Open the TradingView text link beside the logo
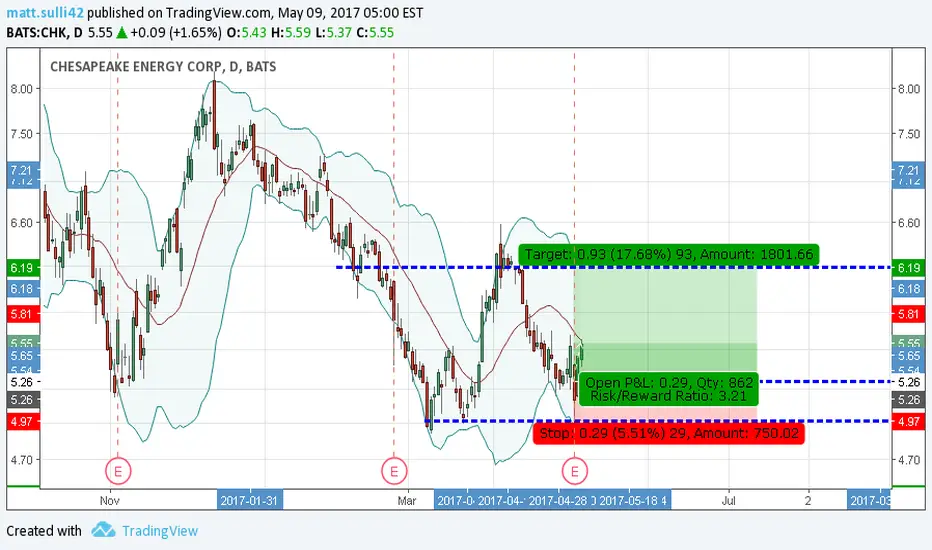 (x=160, y=530)
